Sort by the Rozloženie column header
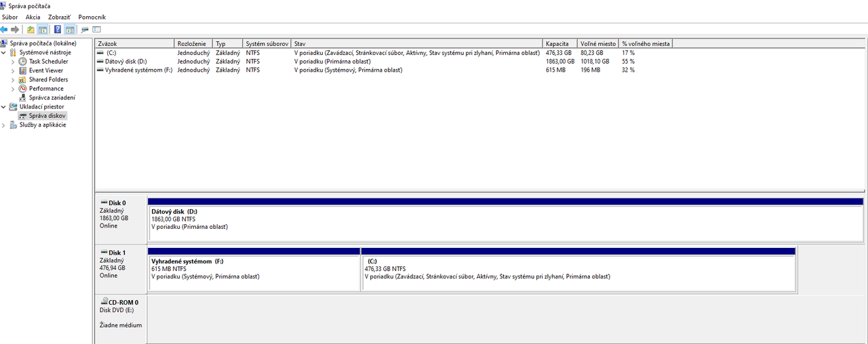The width and height of the screenshot is (868, 344). tap(193, 43)
